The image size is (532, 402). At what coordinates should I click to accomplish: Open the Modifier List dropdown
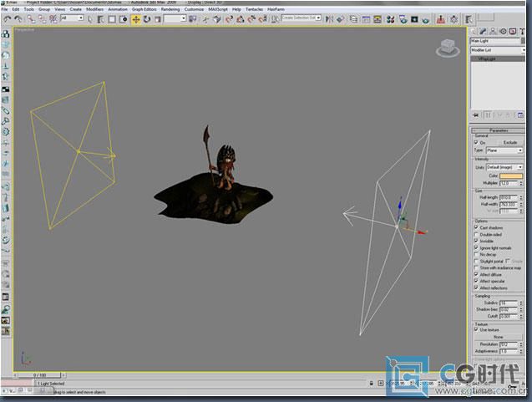pyautogui.click(x=498, y=50)
